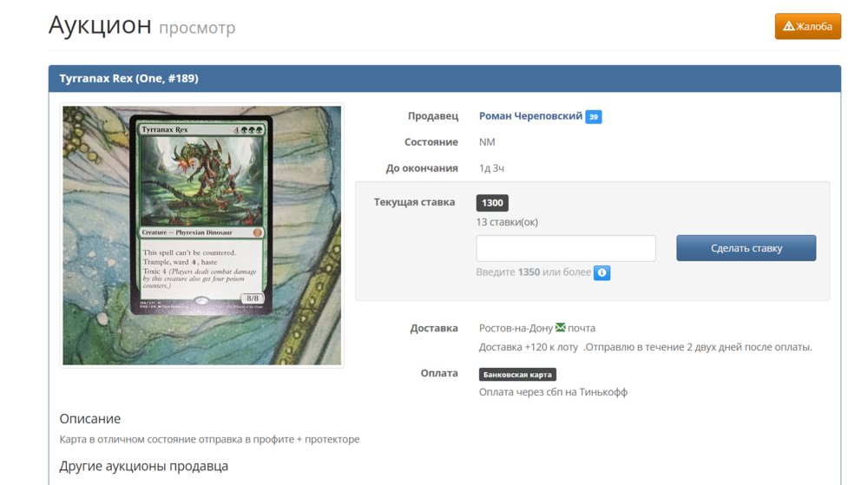
Task: Click the seller rating badge 39
Action: (x=593, y=117)
